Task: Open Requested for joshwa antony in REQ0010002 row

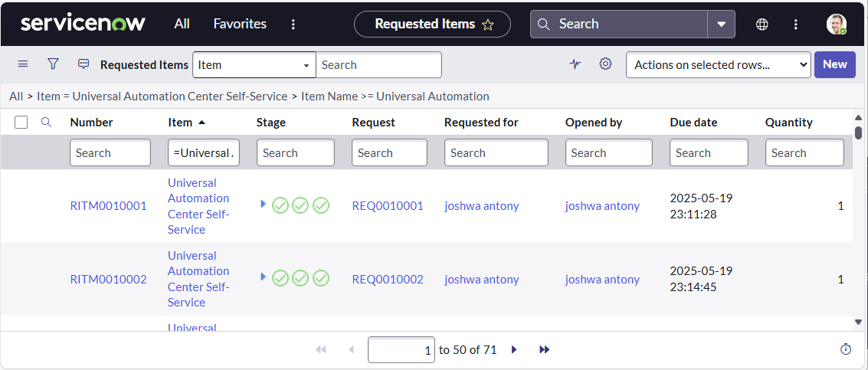Action: coord(482,279)
